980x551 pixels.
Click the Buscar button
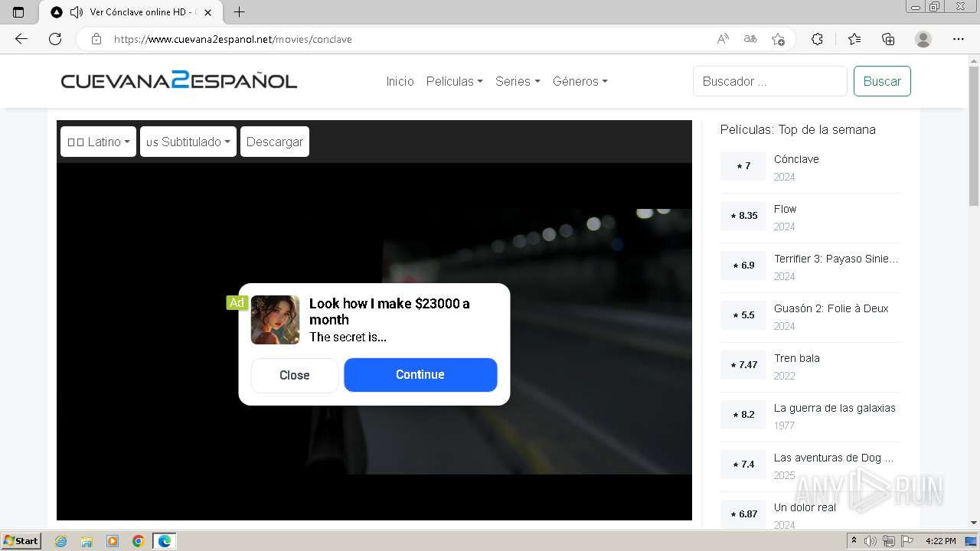coord(882,81)
